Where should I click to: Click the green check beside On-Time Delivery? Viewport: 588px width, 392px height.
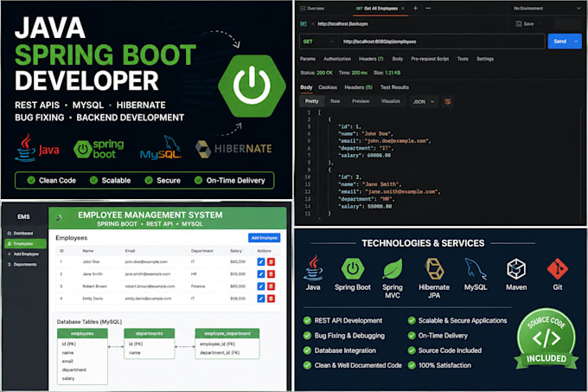click(198, 181)
